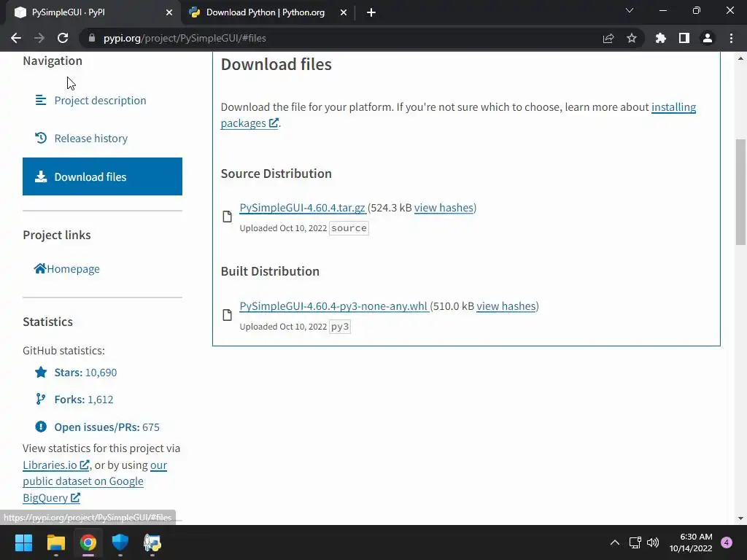Click the 'source' tag label
This screenshot has width=747, height=560.
click(x=349, y=228)
